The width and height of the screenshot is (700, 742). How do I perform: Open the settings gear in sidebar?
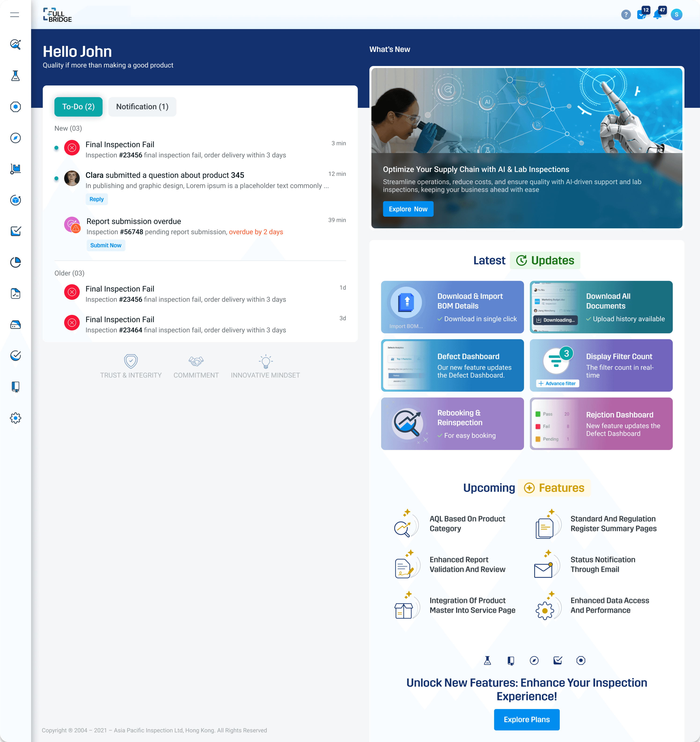(x=15, y=418)
